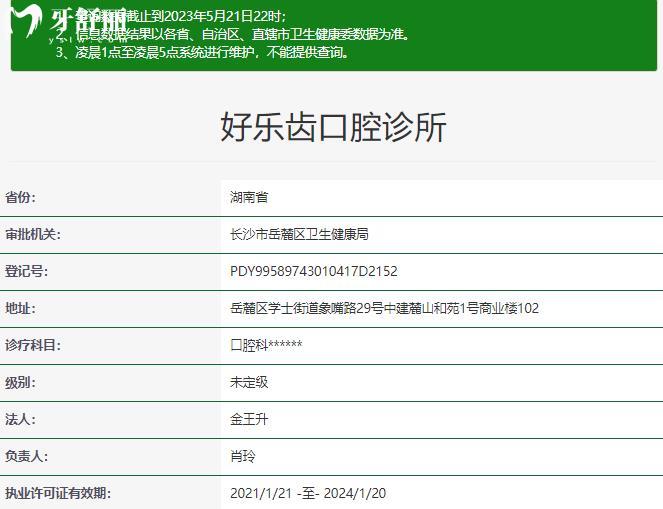
Task: Click responsible person name 肖玲
Action: pos(243,457)
